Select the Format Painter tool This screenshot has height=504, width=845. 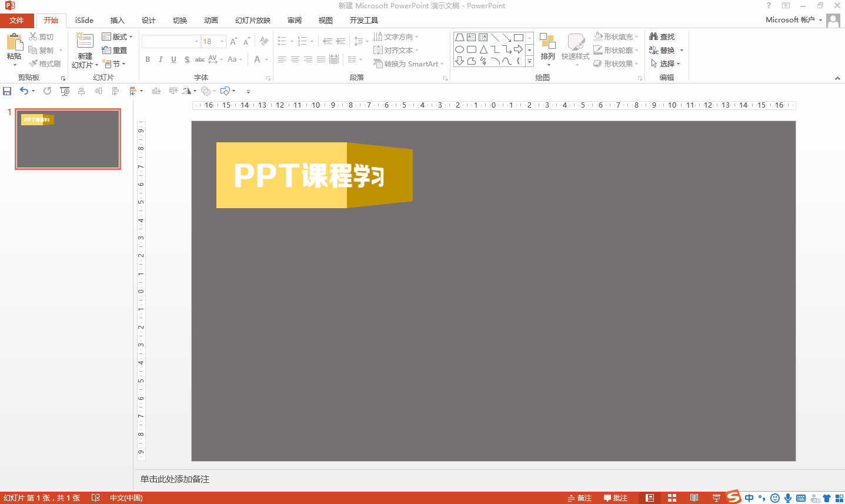(x=45, y=63)
